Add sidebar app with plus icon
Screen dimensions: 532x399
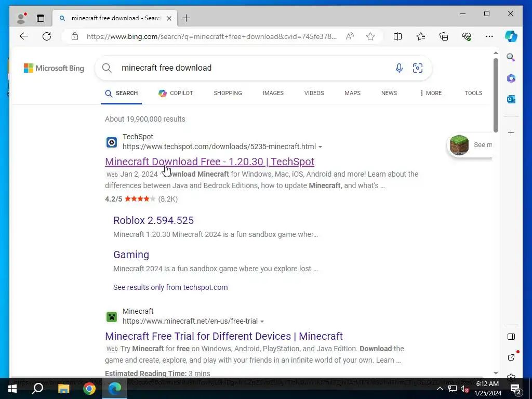pyautogui.click(x=511, y=132)
